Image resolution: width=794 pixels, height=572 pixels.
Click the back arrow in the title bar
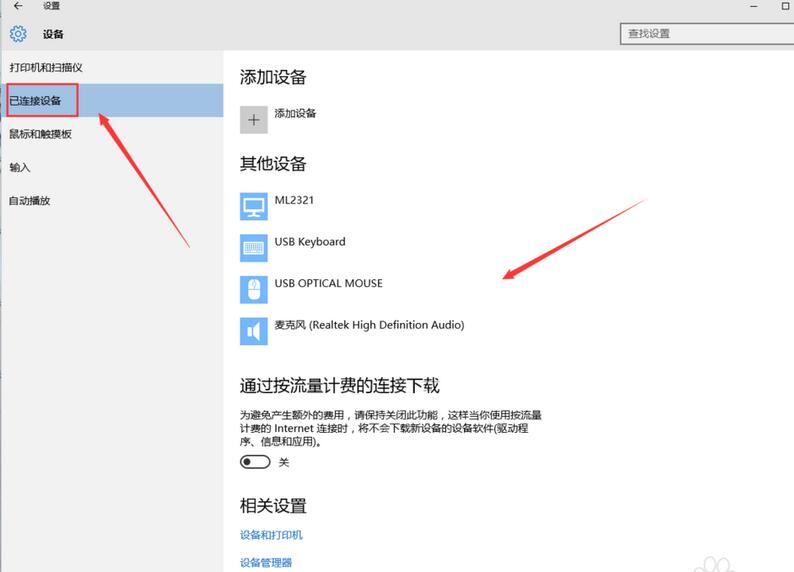click(18, 6)
